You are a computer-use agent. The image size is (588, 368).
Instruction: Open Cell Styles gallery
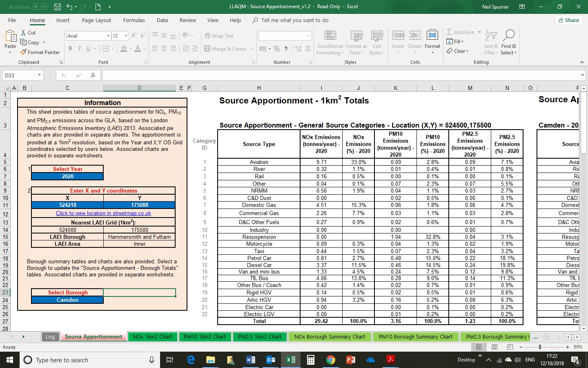point(376,42)
